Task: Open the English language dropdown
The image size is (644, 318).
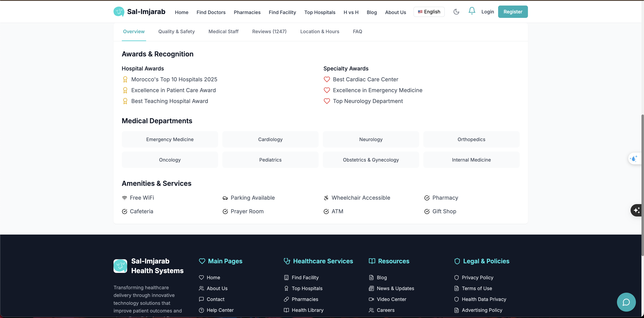Action: pyautogui.click(x=429, y=12)
